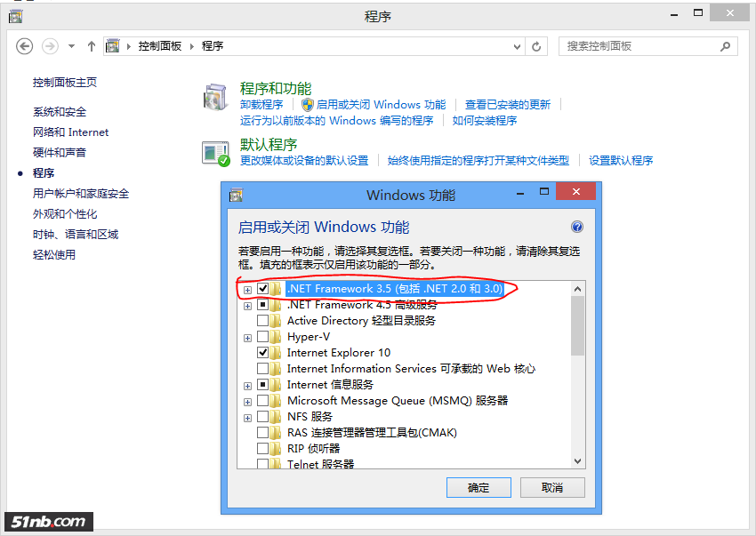The height and width of the screenshot is (536, 756).
Task: Click the 确定 button
Action: point(479,488)
